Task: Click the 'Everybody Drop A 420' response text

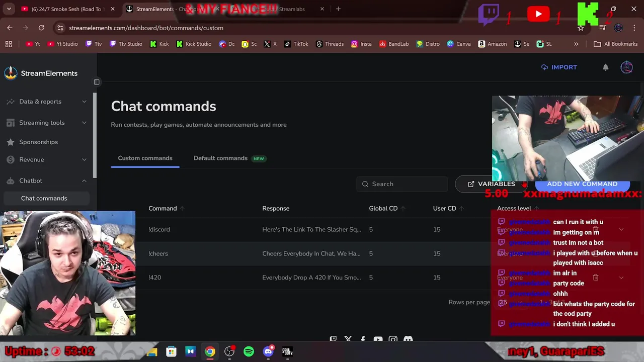Action: pyautogui.click(x=311, y=278)
